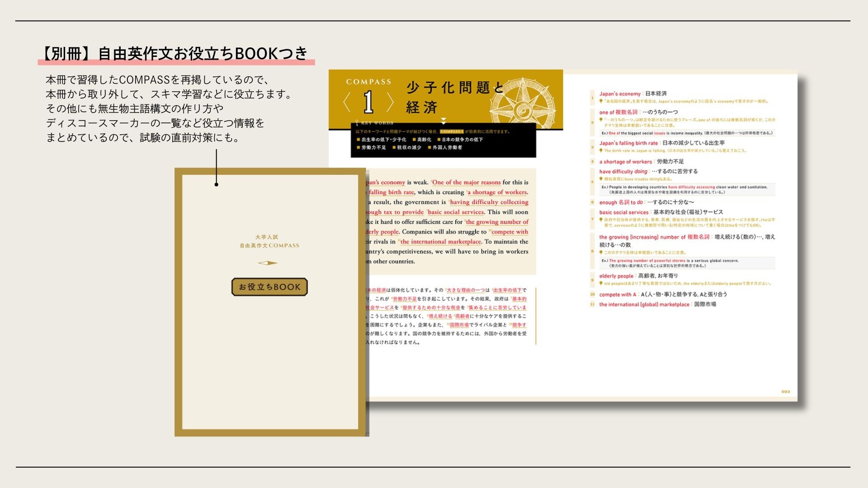Click the pink underline beneath the main heading

176,62
